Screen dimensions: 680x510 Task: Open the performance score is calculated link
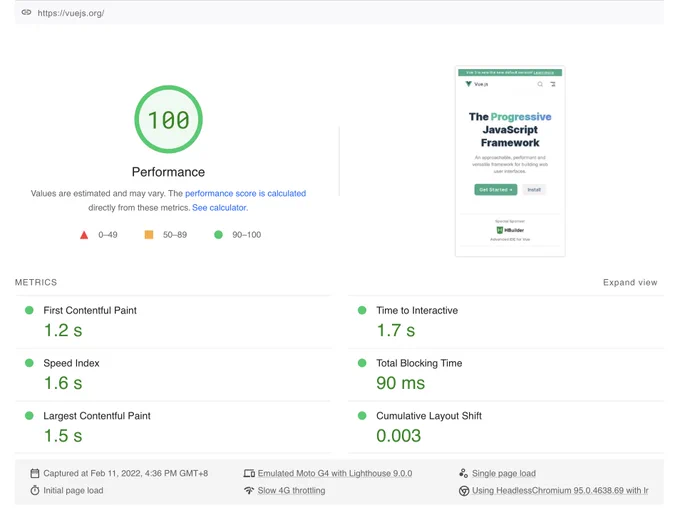(245, 193)
